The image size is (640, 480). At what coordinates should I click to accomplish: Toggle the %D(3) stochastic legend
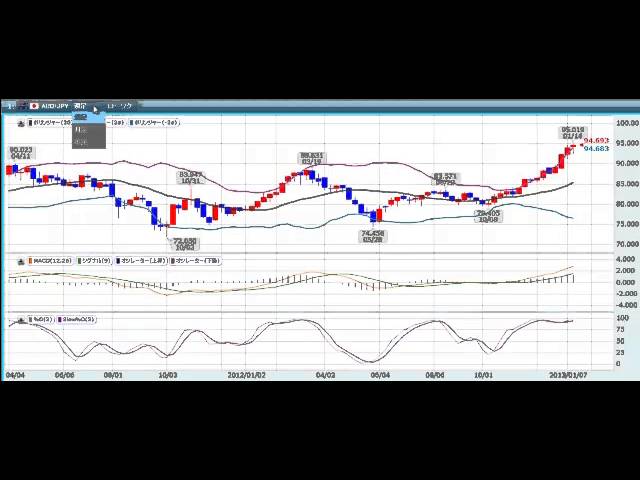click(41, 320)
